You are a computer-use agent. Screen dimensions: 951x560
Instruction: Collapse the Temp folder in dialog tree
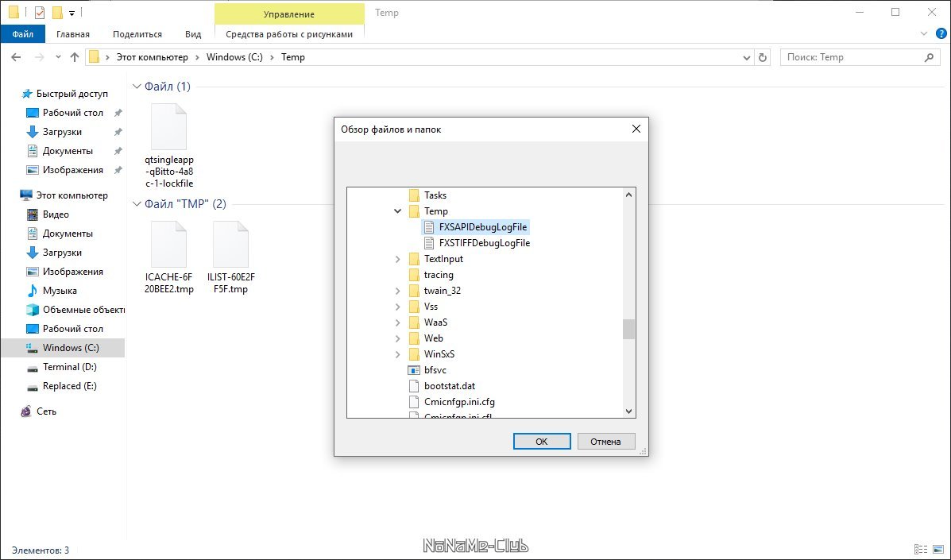point(398,211)
